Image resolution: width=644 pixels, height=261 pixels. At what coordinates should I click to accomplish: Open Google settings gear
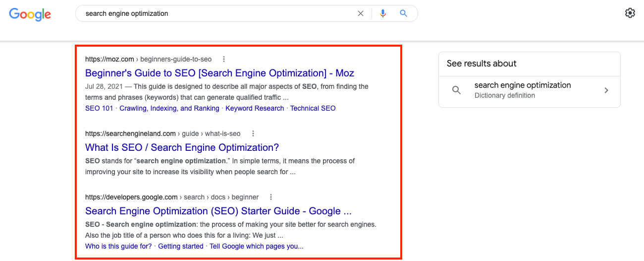(x=630, y=13)
